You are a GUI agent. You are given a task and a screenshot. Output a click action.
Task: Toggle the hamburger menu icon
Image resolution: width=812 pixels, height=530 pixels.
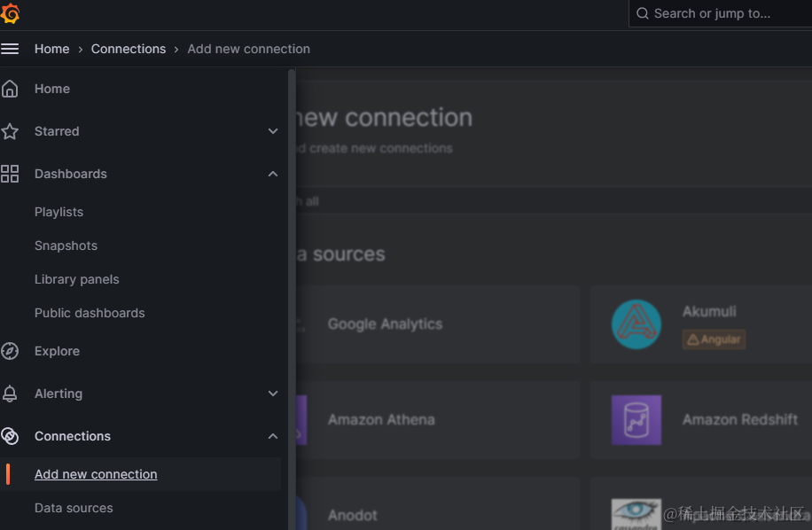[10, 49]
